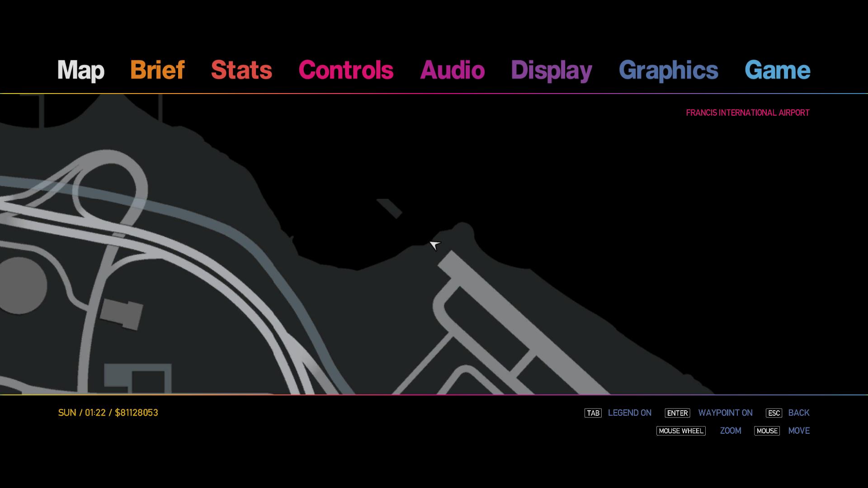Viewport: 868px width, 488px height.
Task: Switch to the Graphics tab
Action: pyautogui.click(x=668, y=70)
